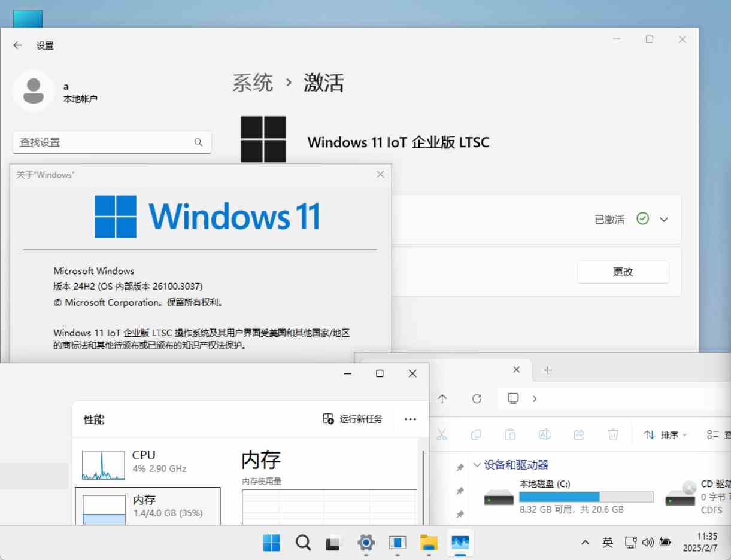Click the 本地帐户 label in Settings
Image resolution: width=731 pixels, height=560 pixels.
click(x=80, y=99)
